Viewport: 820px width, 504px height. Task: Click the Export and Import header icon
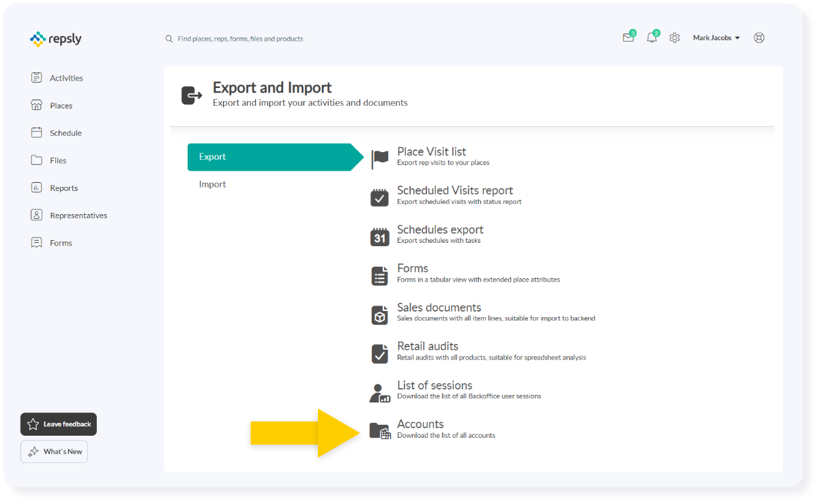tap(192, 95)
